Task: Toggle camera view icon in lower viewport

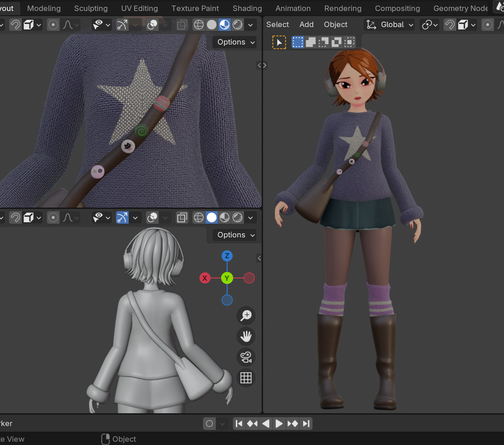Action: [x=246, y=357]
